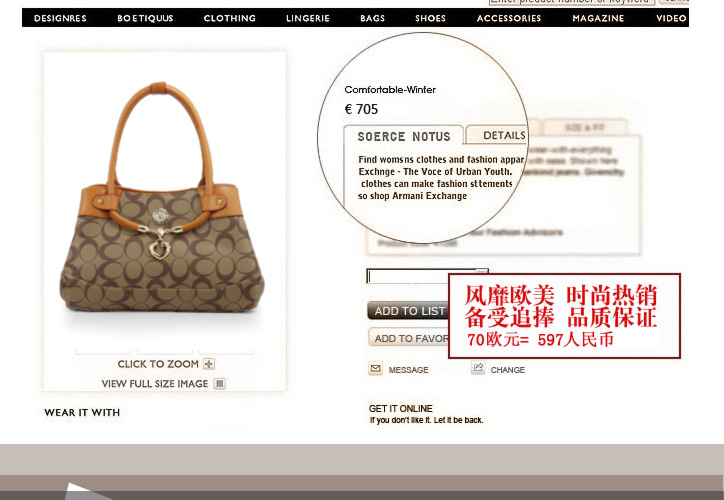
Task: Open the DESIGNRES menu
Action: click(x=60, y=18)
